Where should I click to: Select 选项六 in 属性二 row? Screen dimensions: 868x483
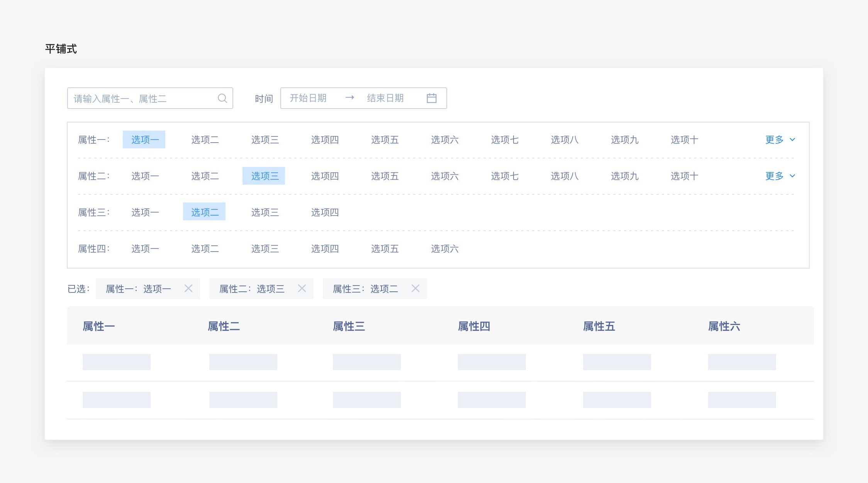(x=445, y=176)
